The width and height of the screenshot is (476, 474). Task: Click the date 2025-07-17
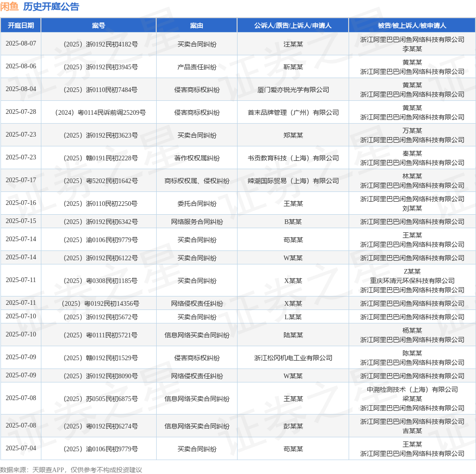(21, 180)
